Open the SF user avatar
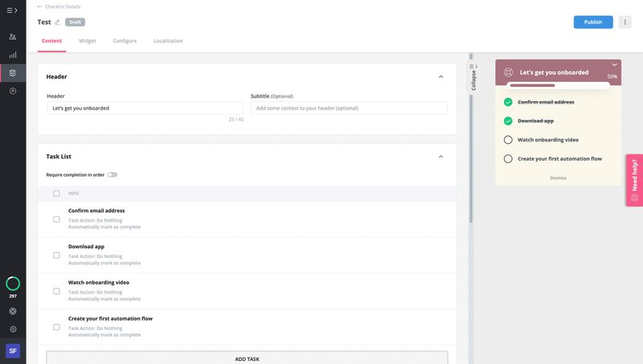 pos(13,351)
